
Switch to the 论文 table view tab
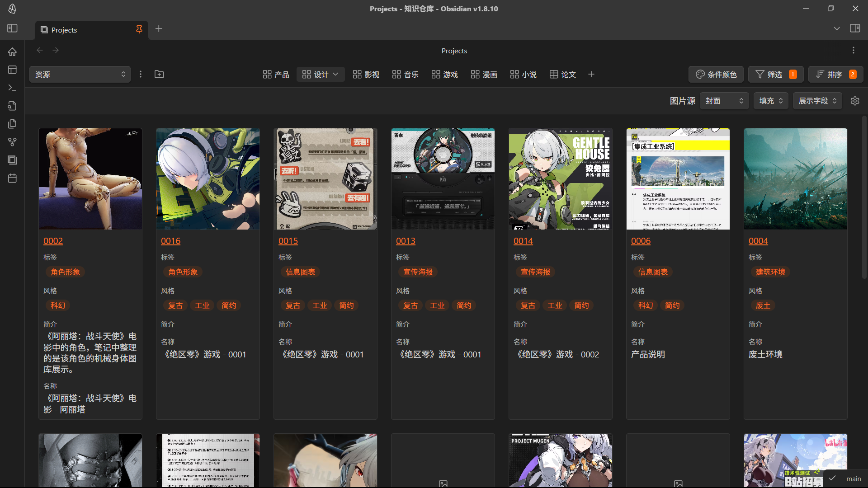click(562, 74)
